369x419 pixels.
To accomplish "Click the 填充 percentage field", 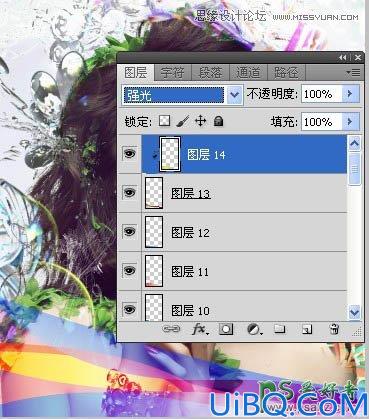I will tap(321, 122).
